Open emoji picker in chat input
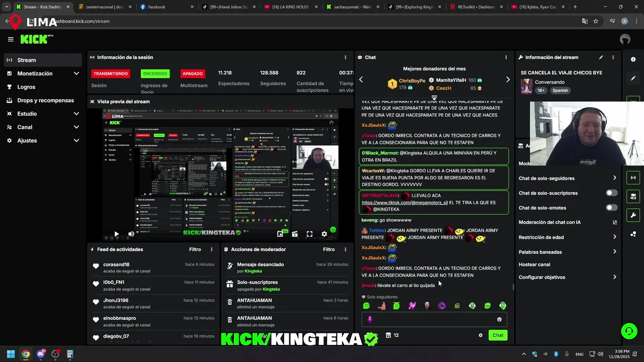The height and width of the screenshot is (362, 644). click(x=499, y=319)
